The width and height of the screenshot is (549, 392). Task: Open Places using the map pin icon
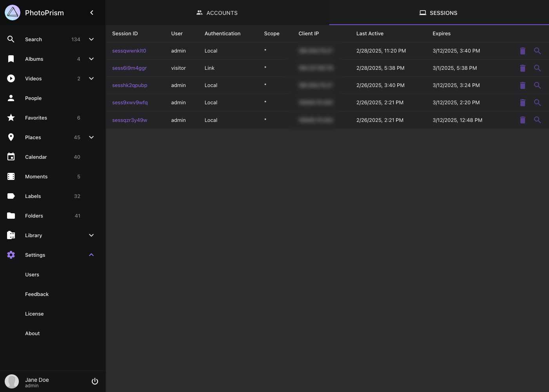pyautogui.click(x=11, y=137)
